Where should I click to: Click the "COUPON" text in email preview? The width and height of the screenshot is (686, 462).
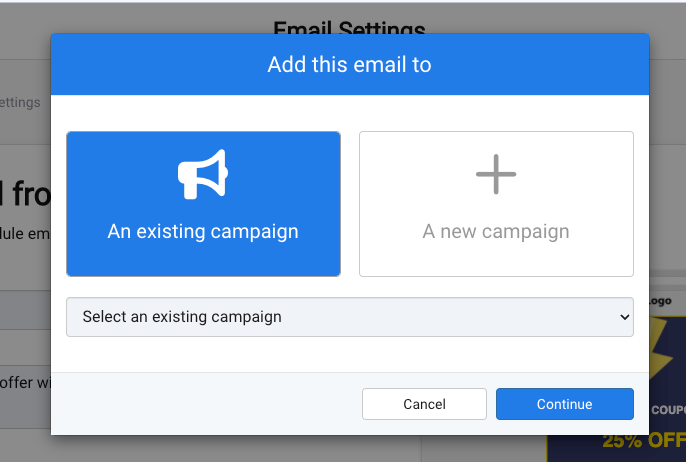[664, 410]
